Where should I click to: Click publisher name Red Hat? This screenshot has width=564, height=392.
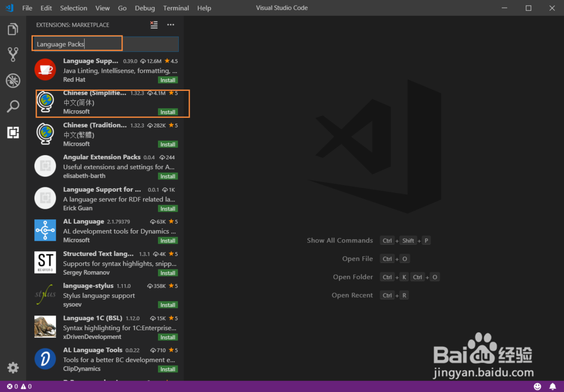(74, 80)
